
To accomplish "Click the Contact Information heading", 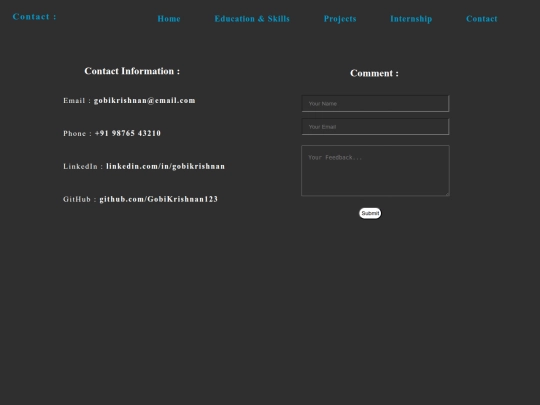I will [x=132, y=71].
